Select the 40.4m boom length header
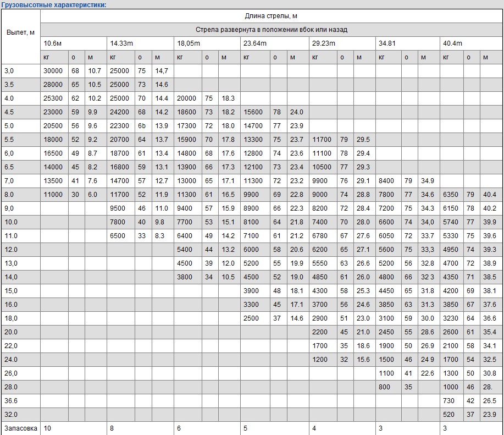Viewport: 504px width, 435px height. [453, 43]
